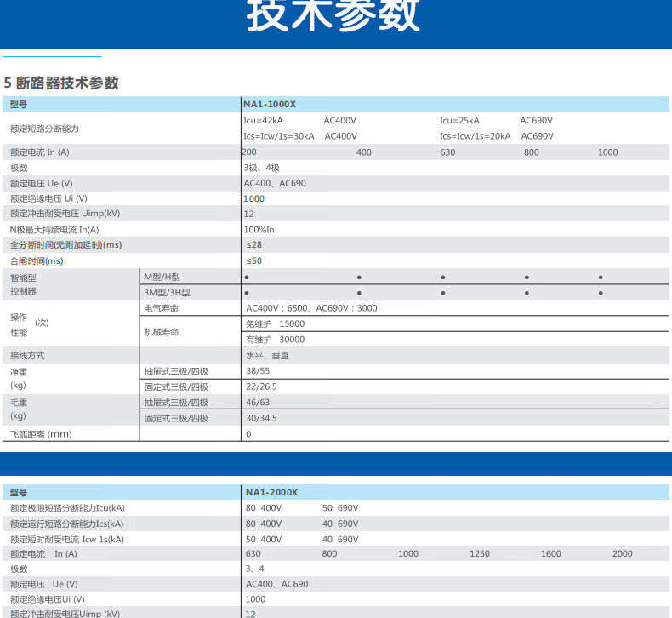Select the NA1-2000X model header cell
Screen dimensions: 672x618
click(271, 492)
